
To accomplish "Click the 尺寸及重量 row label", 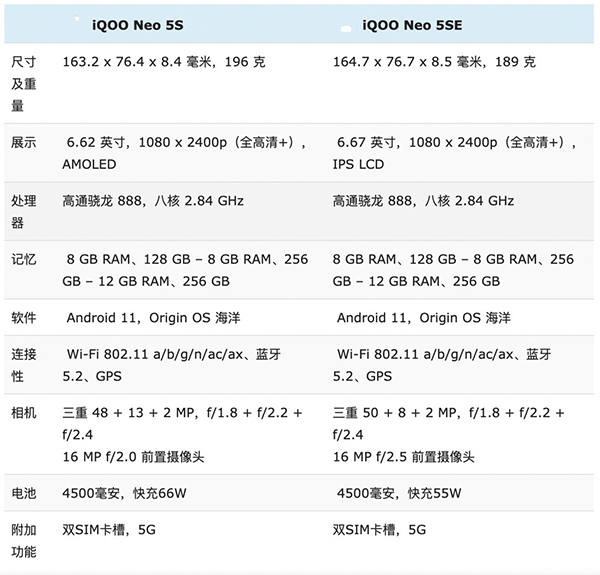I will (x=24, y=83).
